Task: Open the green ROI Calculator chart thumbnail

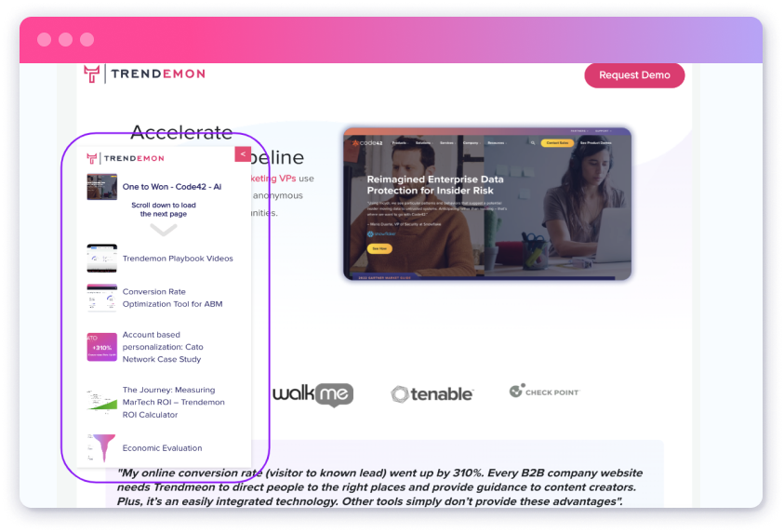Action: (102, 402)
